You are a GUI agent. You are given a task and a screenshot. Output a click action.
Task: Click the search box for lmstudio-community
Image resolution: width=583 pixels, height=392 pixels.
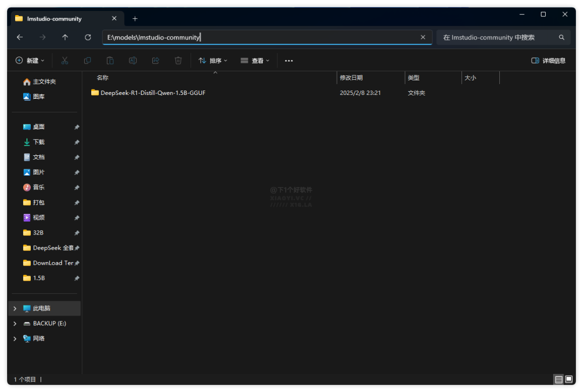497,37
